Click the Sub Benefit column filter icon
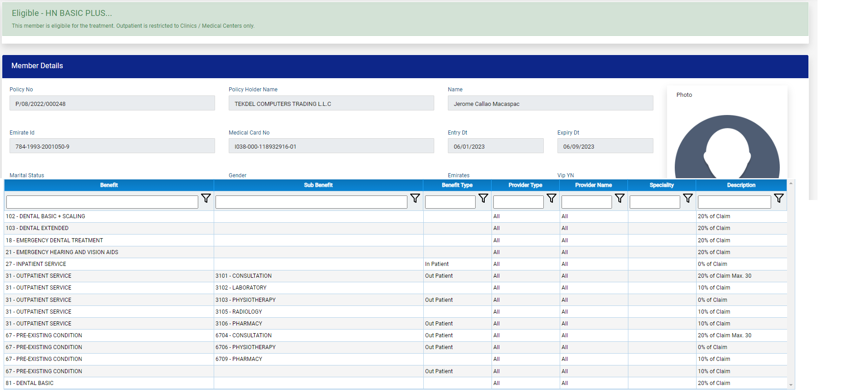This screenshot has width=868, height=390. tap(415, 199)
